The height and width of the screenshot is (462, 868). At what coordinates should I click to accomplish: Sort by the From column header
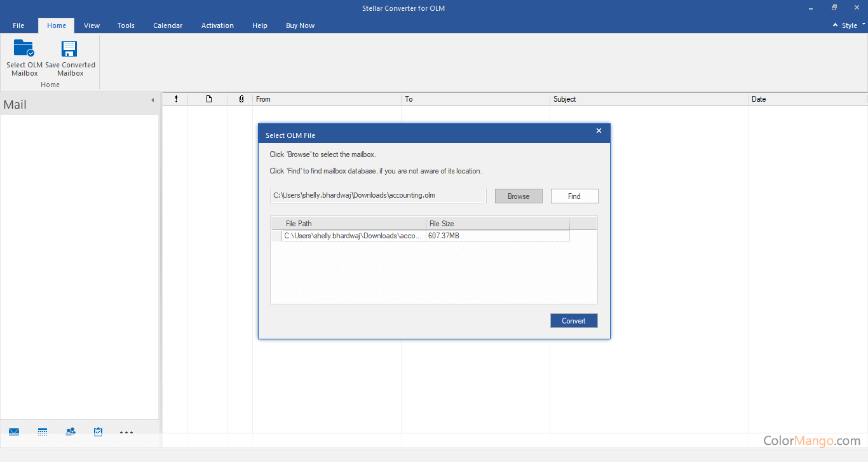pos(327,99)
